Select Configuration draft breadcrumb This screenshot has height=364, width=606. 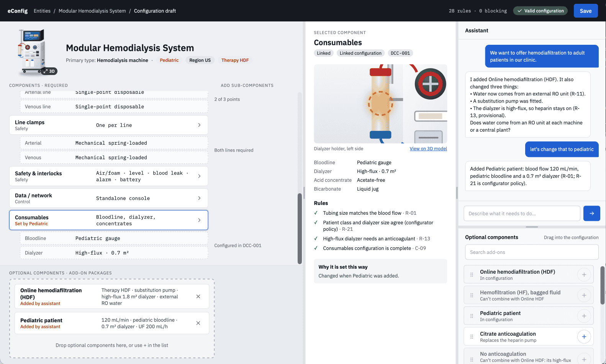click(x=155, y=11)
